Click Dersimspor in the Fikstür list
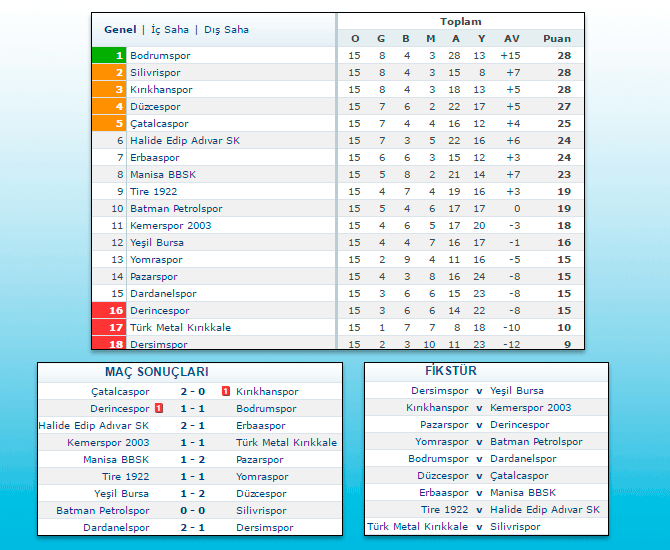This screenshot has width=670, height=550. 439,391
